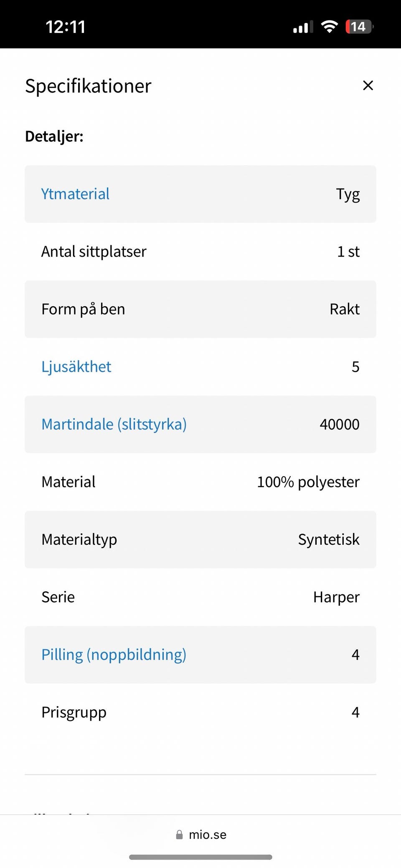Select the Materialtyp label
This screenshot has width=401, height=868.
79,540
